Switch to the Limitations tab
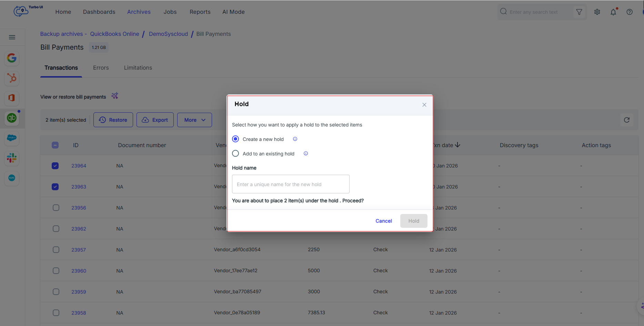 point(138,68)
